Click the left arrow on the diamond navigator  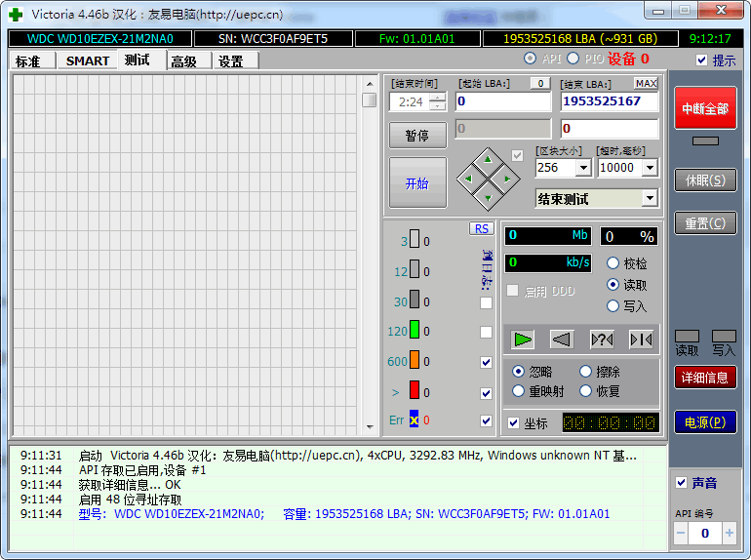coord(468,179)
